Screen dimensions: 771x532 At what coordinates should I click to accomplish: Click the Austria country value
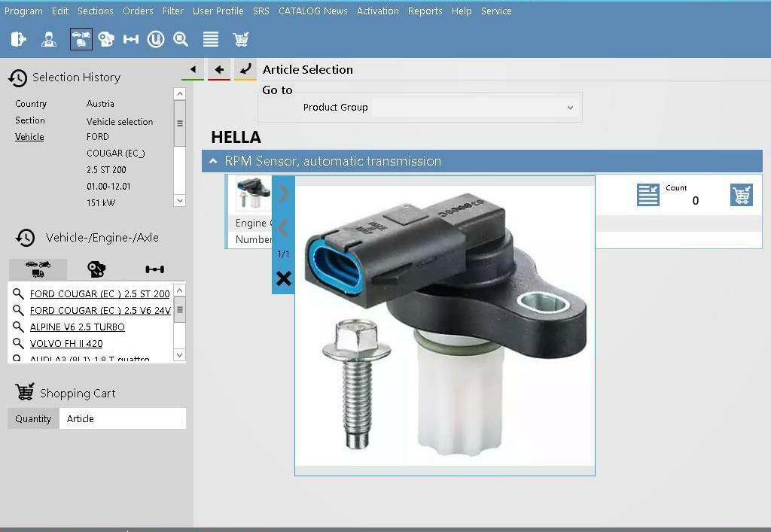[x=100, y=104]
